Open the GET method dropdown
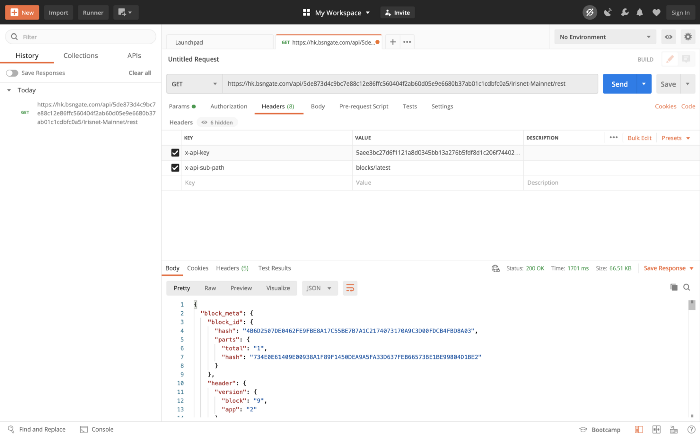 pos(194,84)
